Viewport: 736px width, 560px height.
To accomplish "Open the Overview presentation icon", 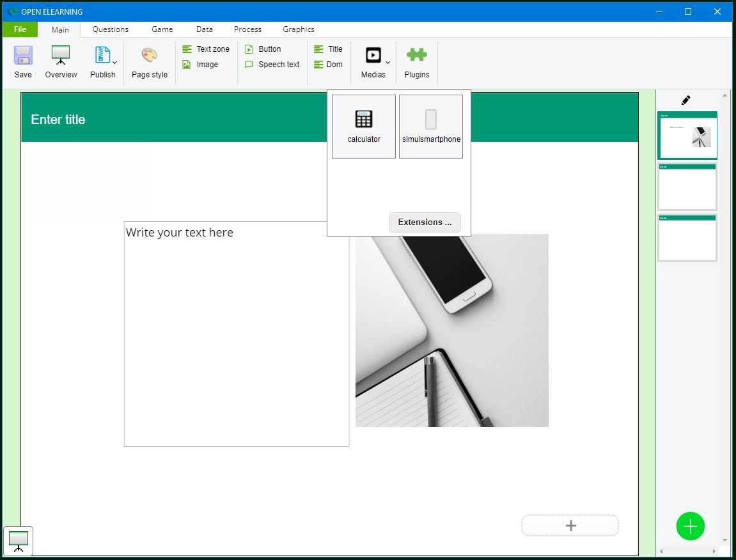I will pyautogui.click(x=61, y=56).
